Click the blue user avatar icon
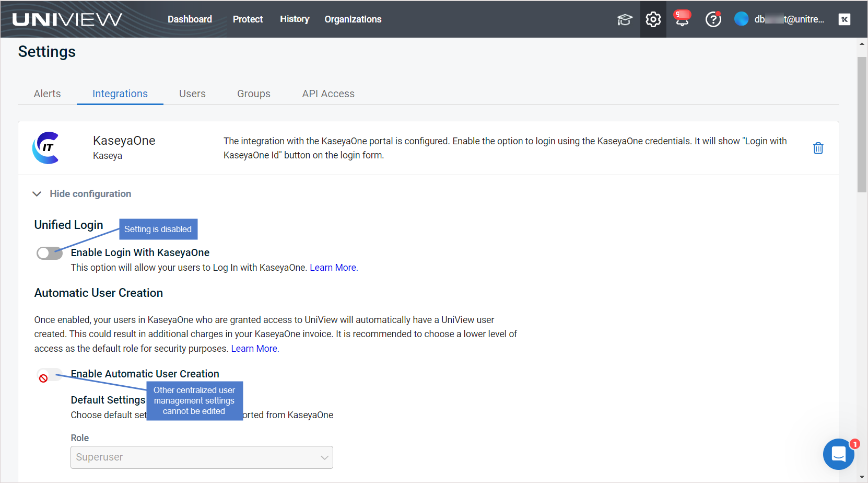 (x=741, y=19)
